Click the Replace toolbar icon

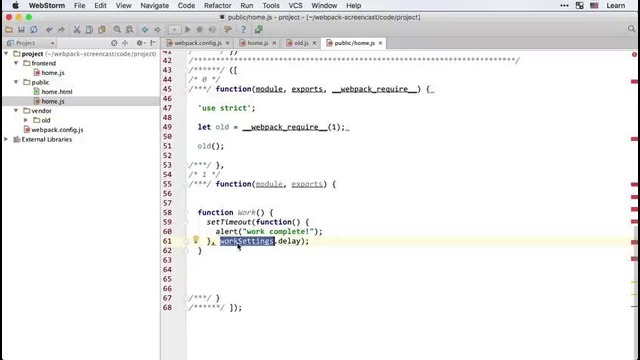[x=129, y=30]
